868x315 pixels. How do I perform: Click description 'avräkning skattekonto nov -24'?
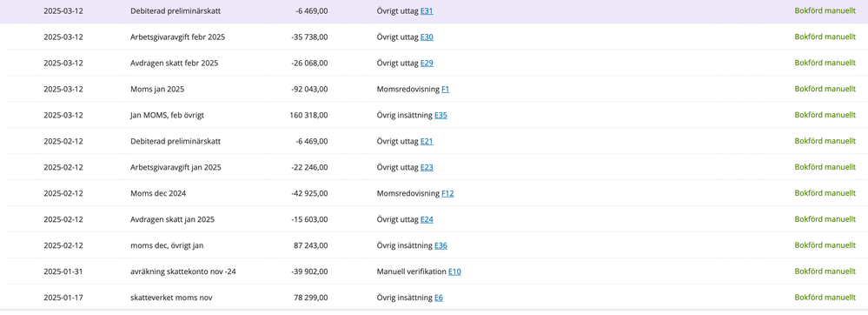[x=183, y=271]
